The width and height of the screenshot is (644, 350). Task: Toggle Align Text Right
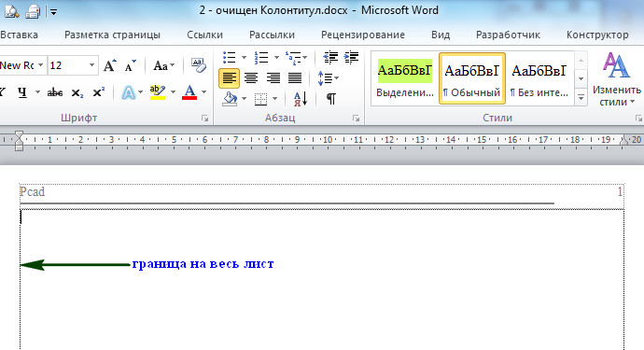pyautogui.click(x=273, y=78)
